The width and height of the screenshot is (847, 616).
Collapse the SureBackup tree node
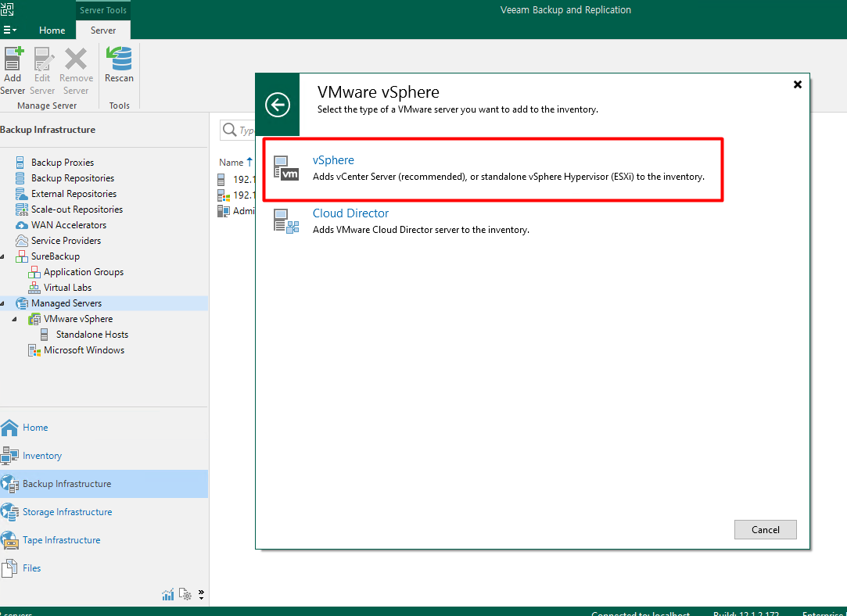3,257
